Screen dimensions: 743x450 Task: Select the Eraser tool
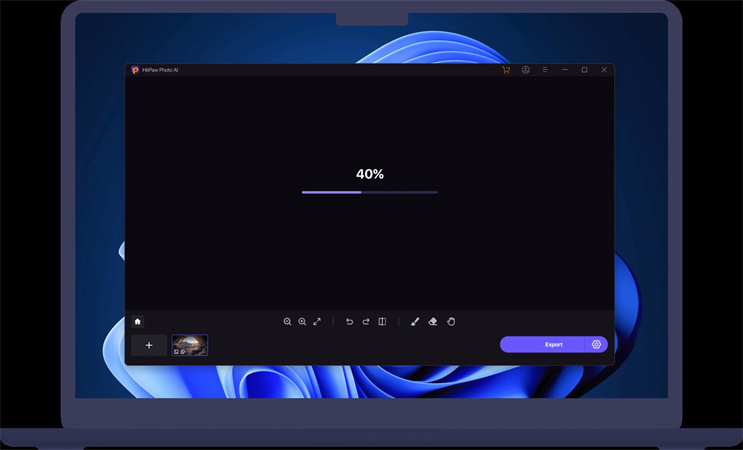(433, 322)
